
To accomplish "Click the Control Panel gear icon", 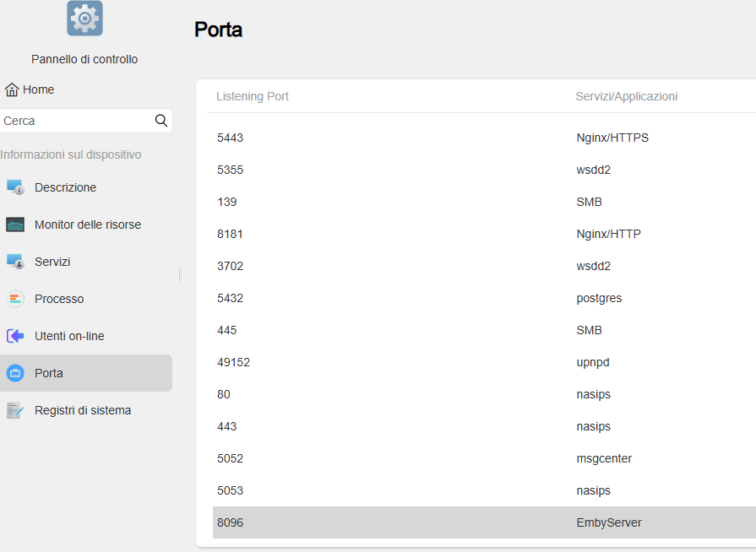I will pyautogui.click(x=84, y=19).
